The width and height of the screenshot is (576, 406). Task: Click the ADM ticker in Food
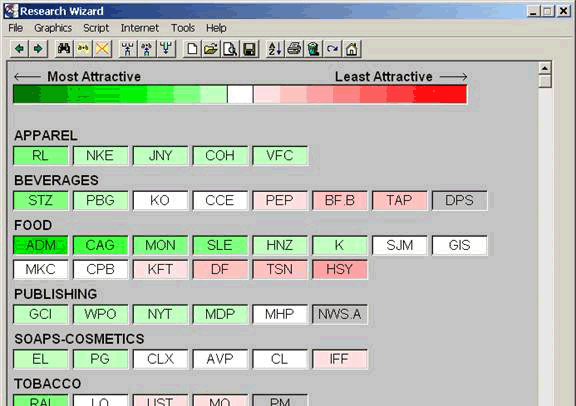(40, 245)
